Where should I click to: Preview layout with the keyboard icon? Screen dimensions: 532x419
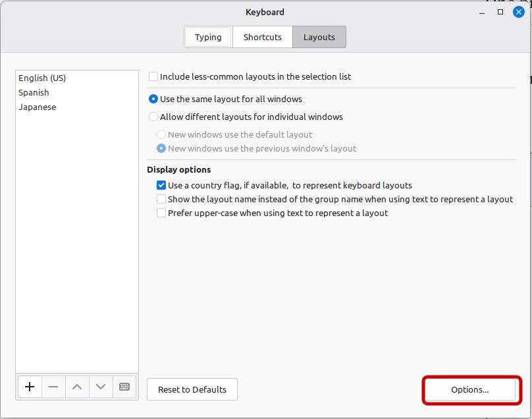pyautogui.click(x=124, y=387)
